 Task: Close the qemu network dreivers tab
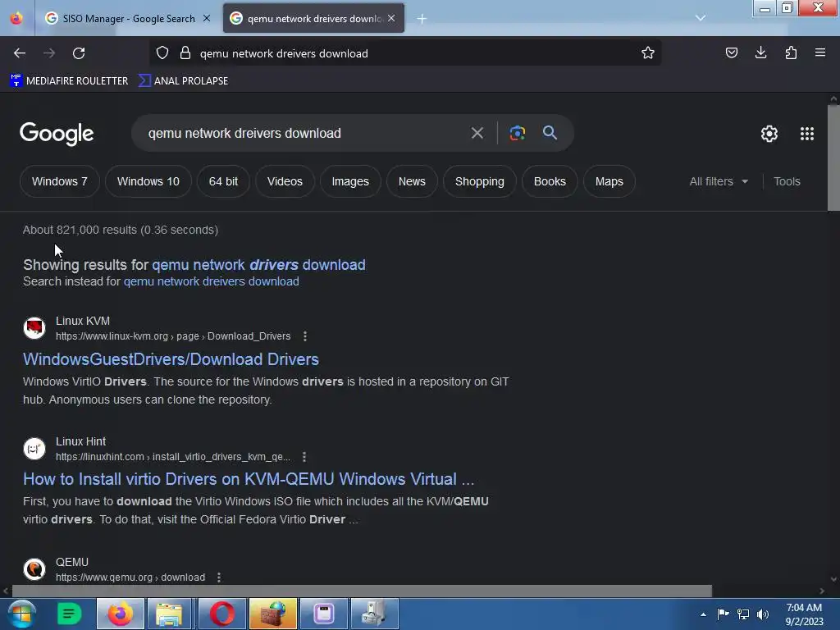click(391, 19)
